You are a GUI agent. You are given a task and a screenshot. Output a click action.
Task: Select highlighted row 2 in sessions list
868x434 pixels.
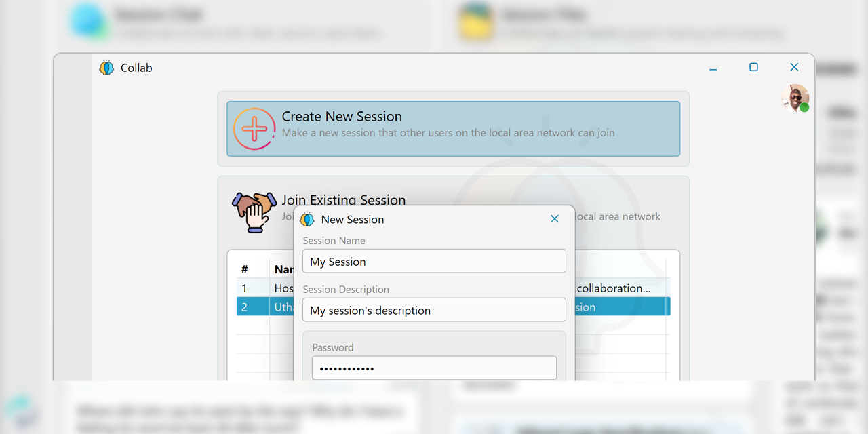[x=264, y=307]
